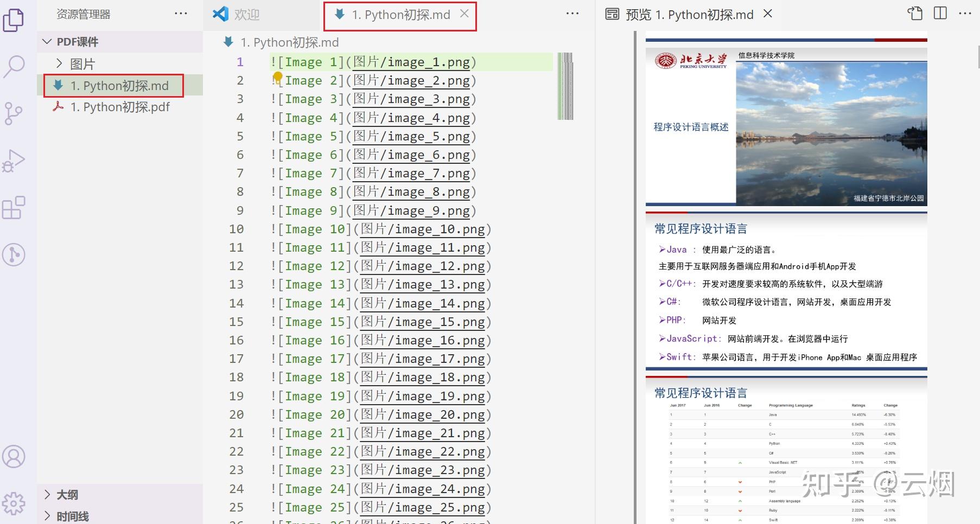Open the Extensions view

point(15,207)
